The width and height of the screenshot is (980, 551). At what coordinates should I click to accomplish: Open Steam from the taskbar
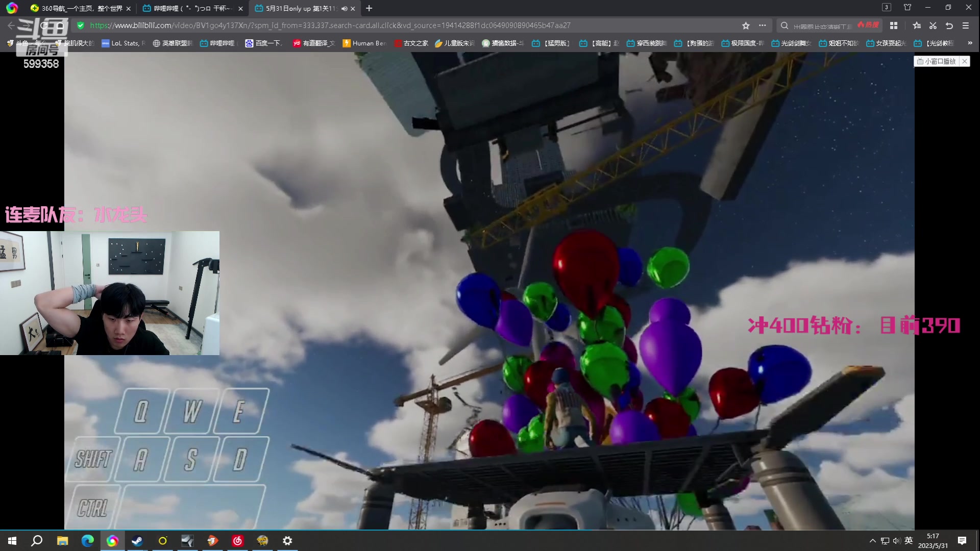(137, 541)
